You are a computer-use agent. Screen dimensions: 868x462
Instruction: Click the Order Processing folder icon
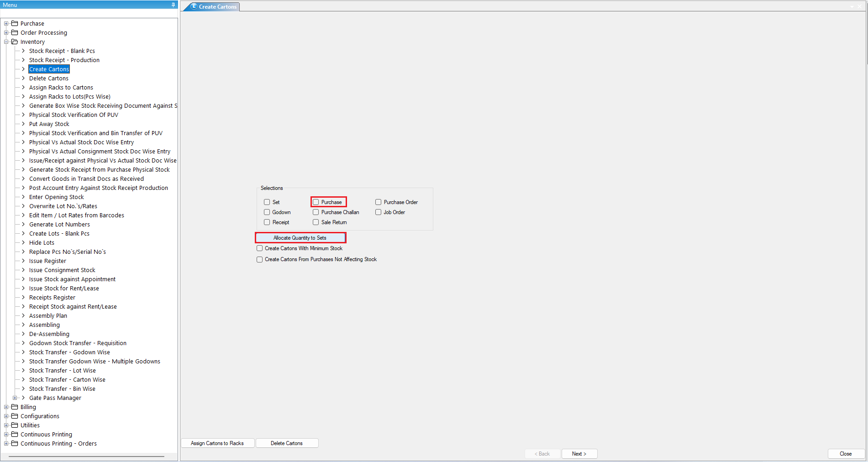click(x=15, y=32)
